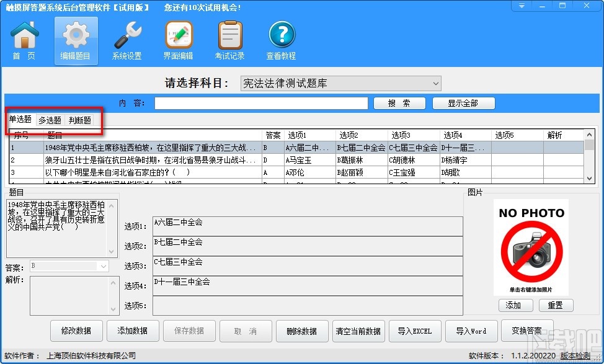Click the skin selector icon in title bar
Viewport: 604px width, 364px height.
tap(522, 6)
